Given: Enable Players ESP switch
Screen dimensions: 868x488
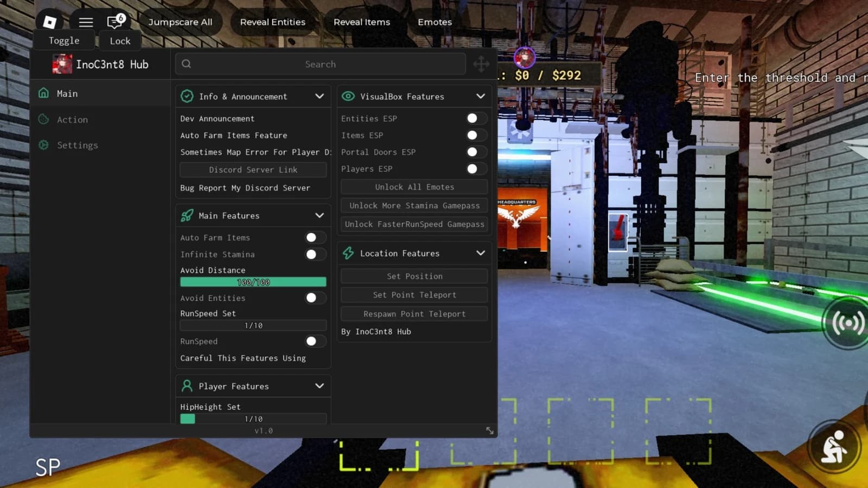Looking at the screenshot, I should 476,169.
